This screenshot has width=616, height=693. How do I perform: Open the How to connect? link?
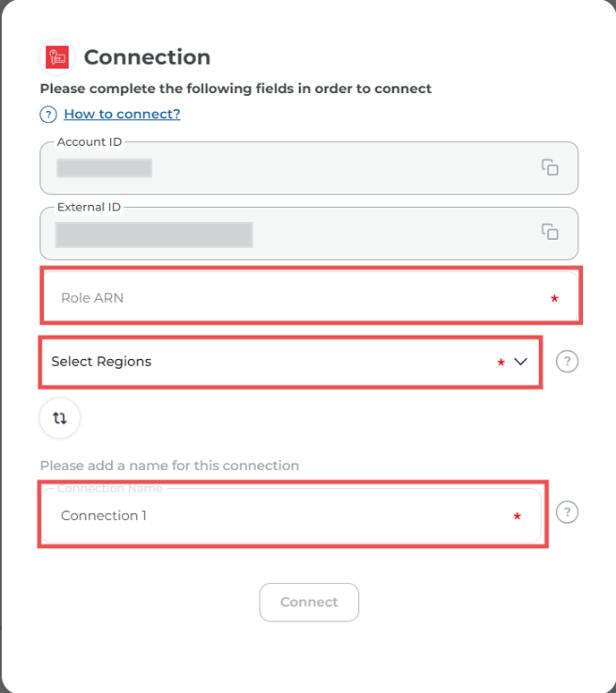[122, 114]
